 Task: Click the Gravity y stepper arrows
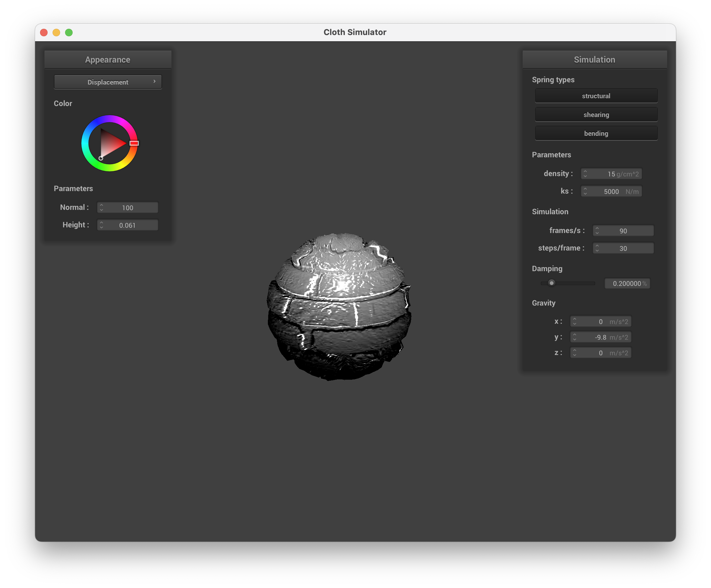pos(575,337)
